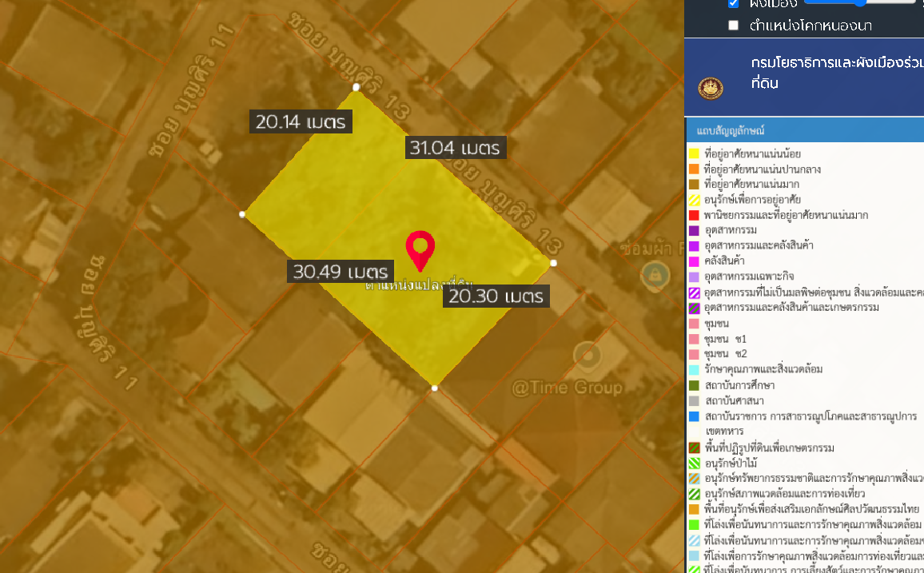
Task: Click the orange พื้นที่อนุรักษ์เพื่อส่งเสริมเอกลักษณ์ศิลปวัฒนธรรมไทย swatch
Action: [694, 509]
